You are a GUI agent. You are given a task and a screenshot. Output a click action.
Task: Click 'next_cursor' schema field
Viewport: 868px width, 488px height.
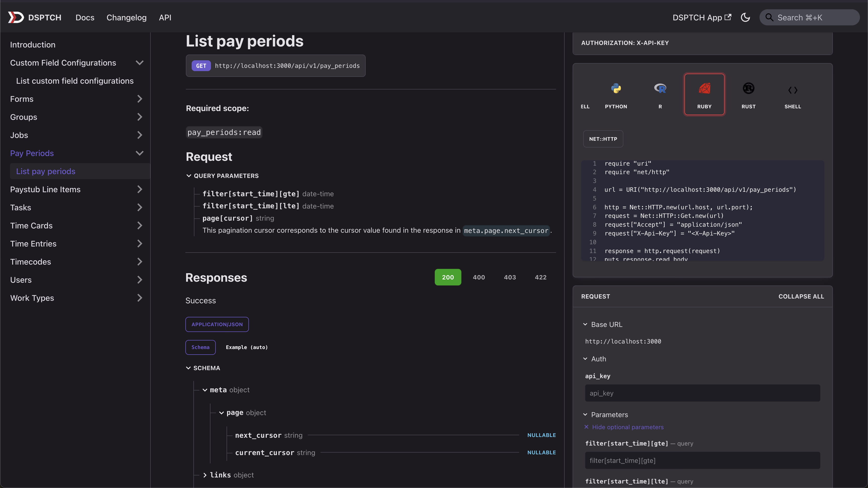pyautogui.click(x=258, y=435)
